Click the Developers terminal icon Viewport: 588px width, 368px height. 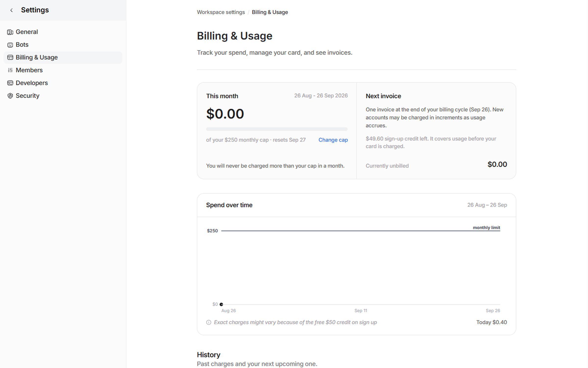10,83
